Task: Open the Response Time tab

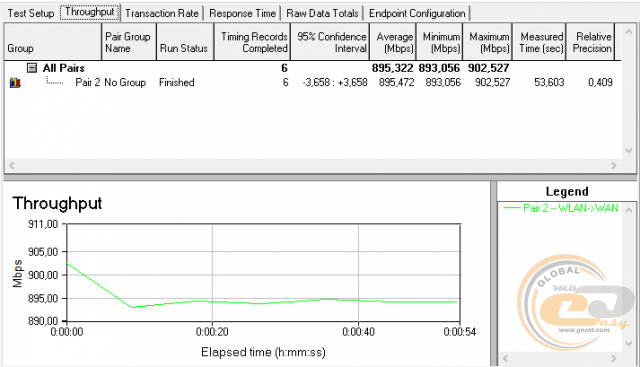Action: [x=242, y=13]
